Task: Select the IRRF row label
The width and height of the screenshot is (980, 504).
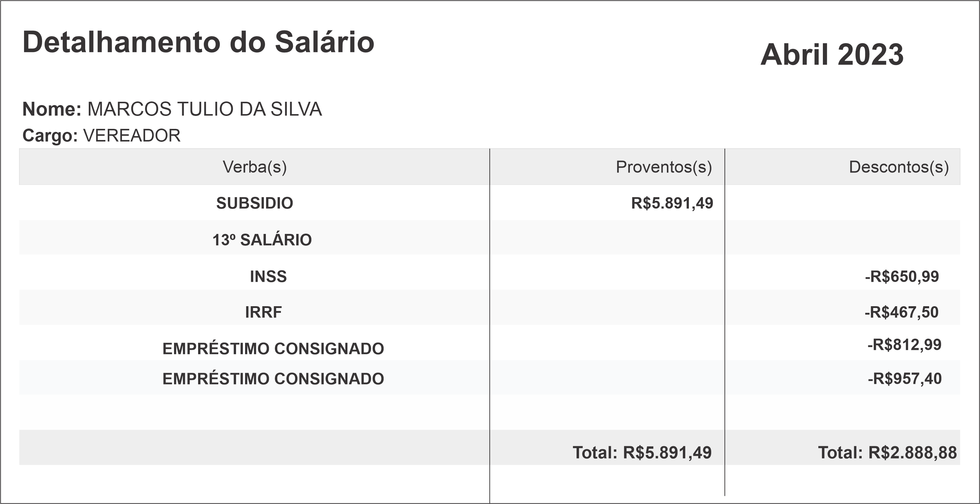Action: coord(263,312)
